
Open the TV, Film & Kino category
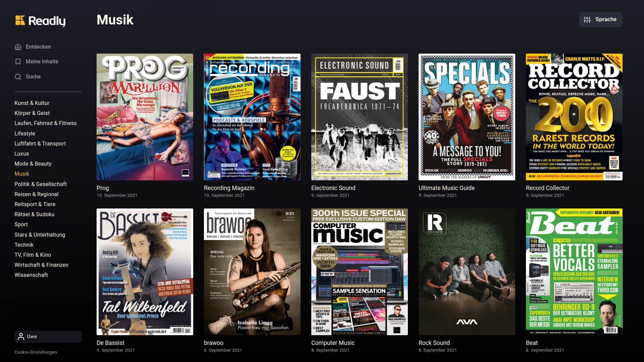(x=33, y=255)
